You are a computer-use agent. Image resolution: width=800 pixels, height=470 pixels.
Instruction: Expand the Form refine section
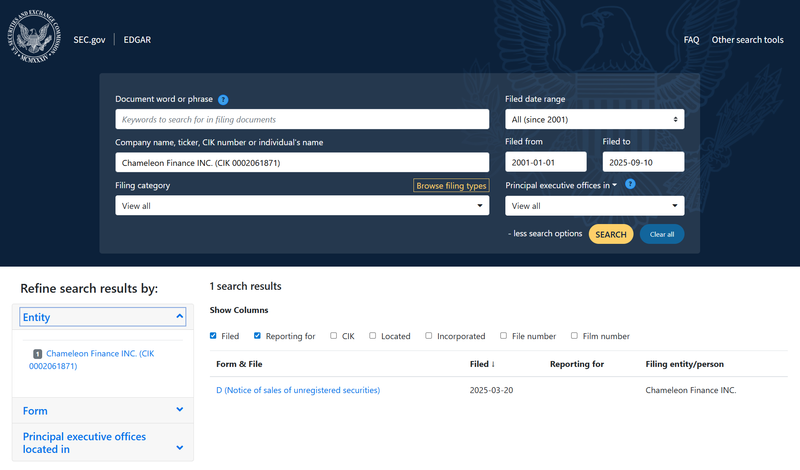tap(103, 411)
